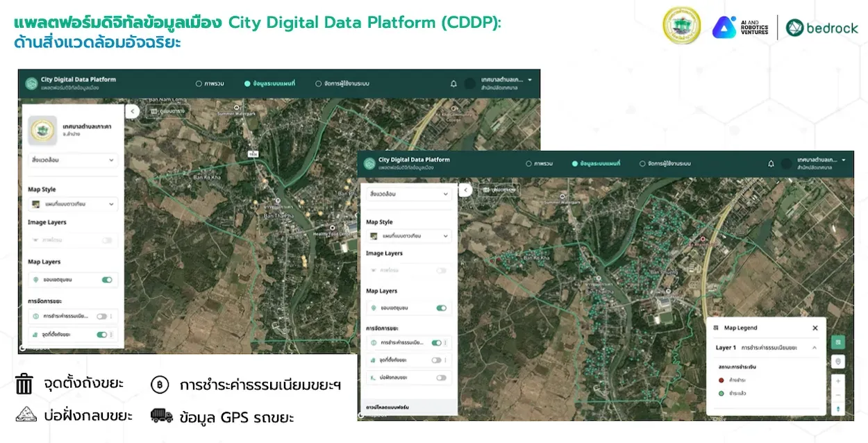868x443 pixels.
Task: Click the bell icon in the right window
Action: [x=771, y=164]
